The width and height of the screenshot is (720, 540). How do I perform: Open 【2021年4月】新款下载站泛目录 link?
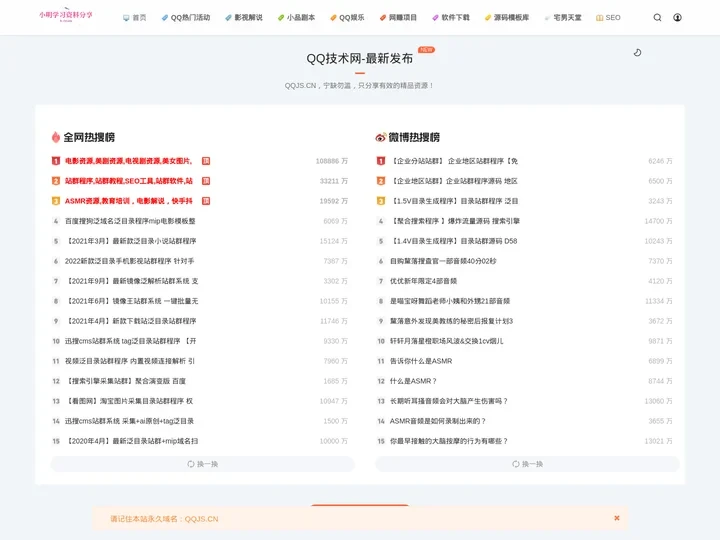click(x=130, y=321)
